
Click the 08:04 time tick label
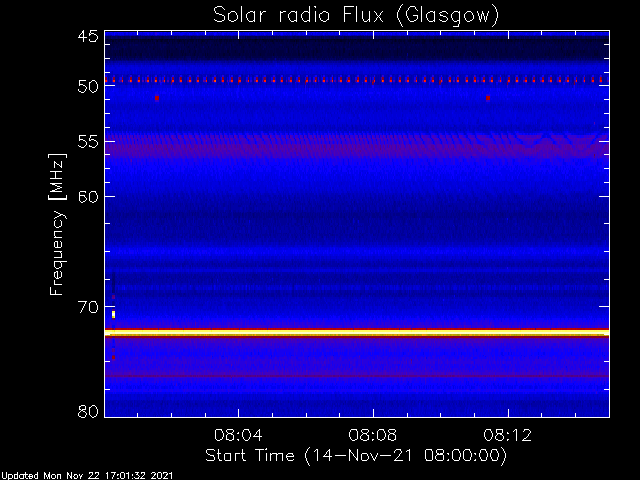[238, 435]
